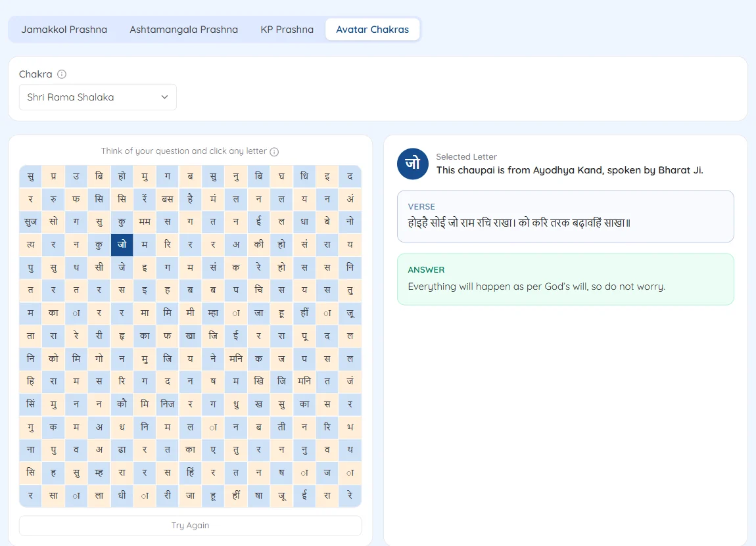This screenshot has height=546, width=756.
Task: Pick the ढा letter cell
Action: 122,449
